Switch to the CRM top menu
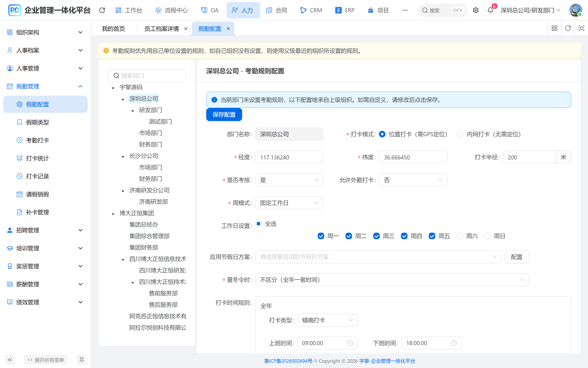Screen dimensions: 588x368 (x=311, y=10)
